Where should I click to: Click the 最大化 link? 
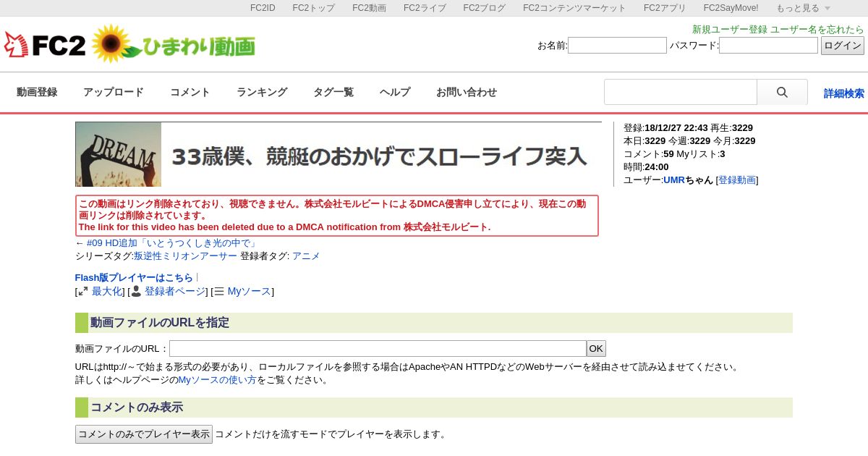pos(106,291)
